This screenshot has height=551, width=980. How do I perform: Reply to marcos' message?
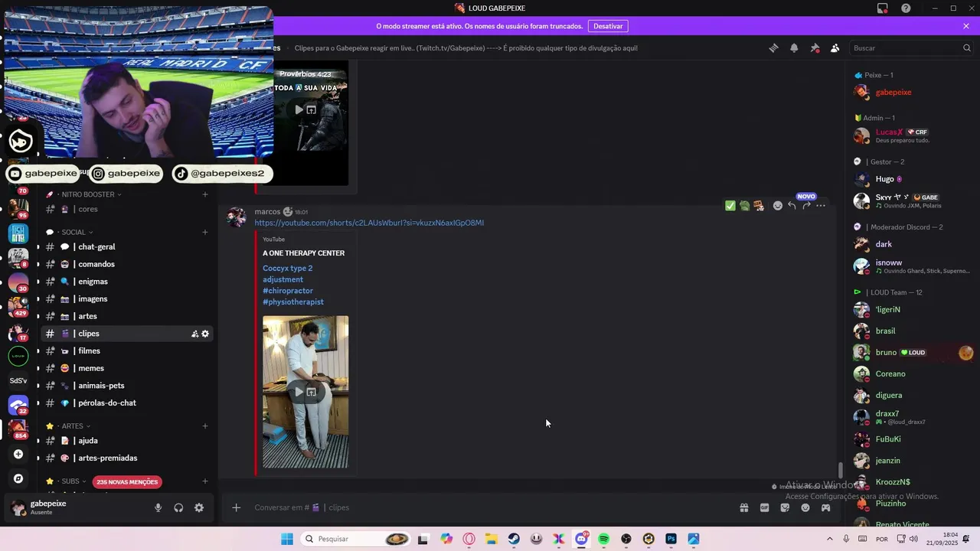pyautogui.click(x=792, y=206)
